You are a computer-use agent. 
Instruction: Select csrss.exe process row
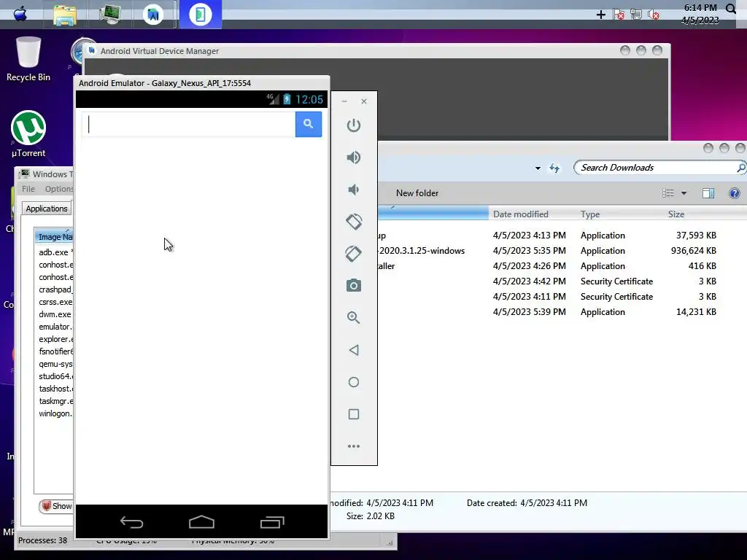coord(55,302)
